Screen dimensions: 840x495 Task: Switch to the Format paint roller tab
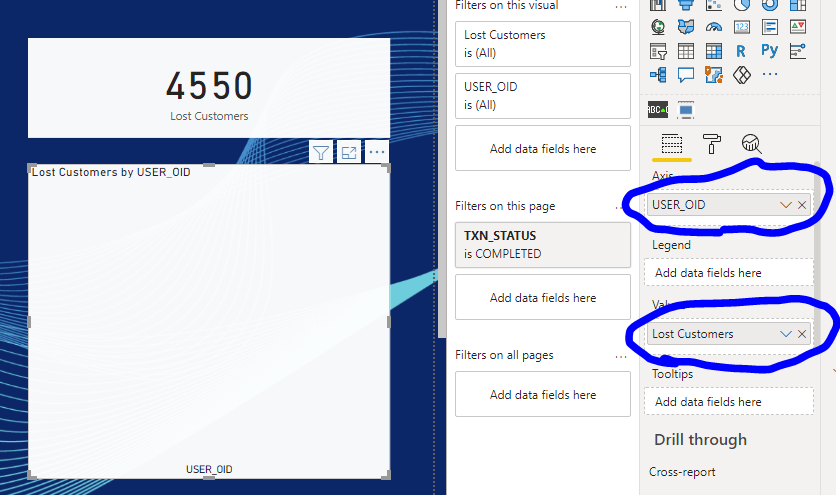pyautogui.click(x=711, y=144)
